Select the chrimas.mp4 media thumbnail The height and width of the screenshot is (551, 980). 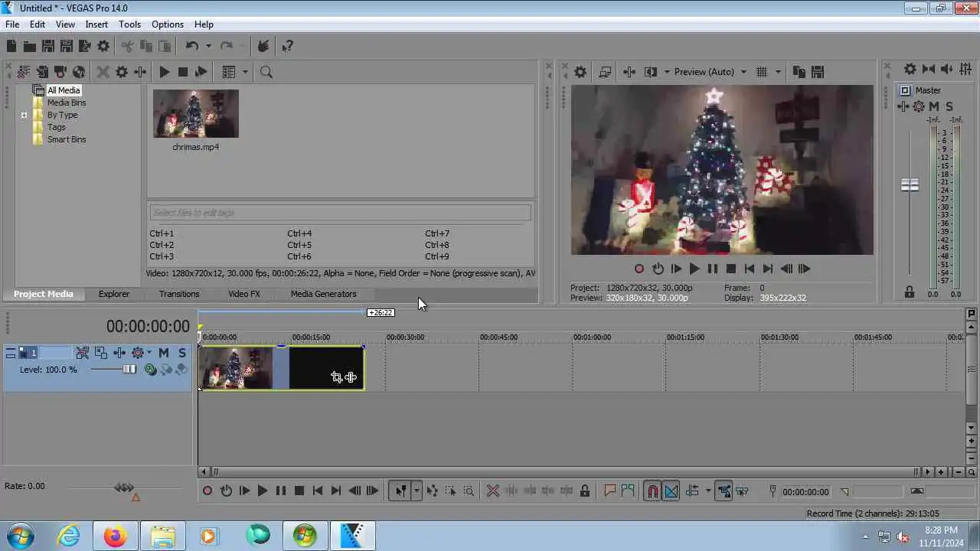(196, 114)
